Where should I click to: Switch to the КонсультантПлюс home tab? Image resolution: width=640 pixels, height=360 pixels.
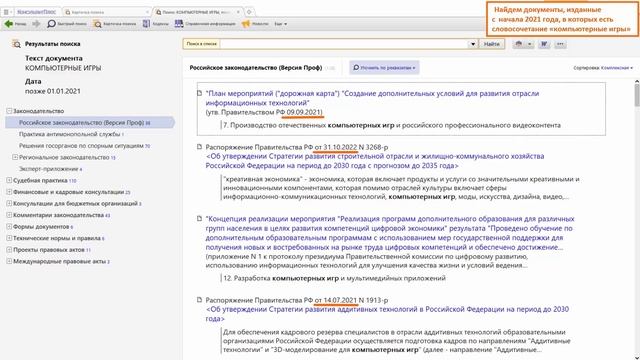click(x=37, y=12)
